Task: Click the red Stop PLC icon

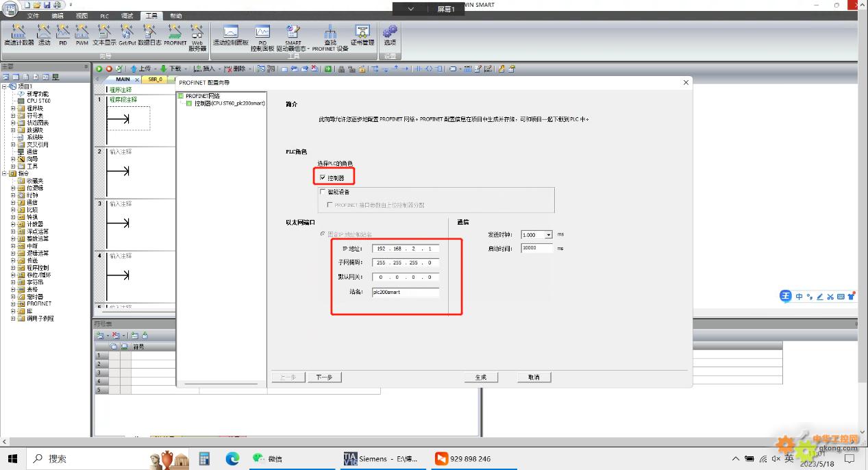Action: 108,69
